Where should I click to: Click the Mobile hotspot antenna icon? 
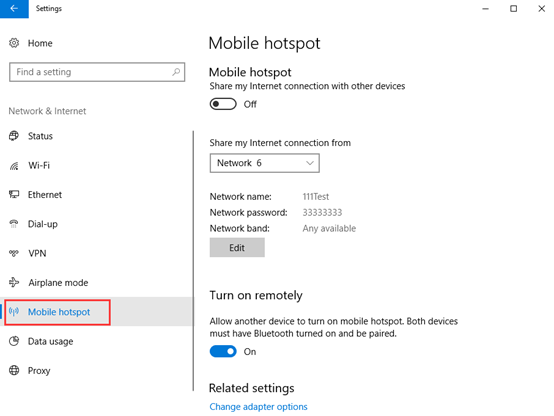[14, 312]
